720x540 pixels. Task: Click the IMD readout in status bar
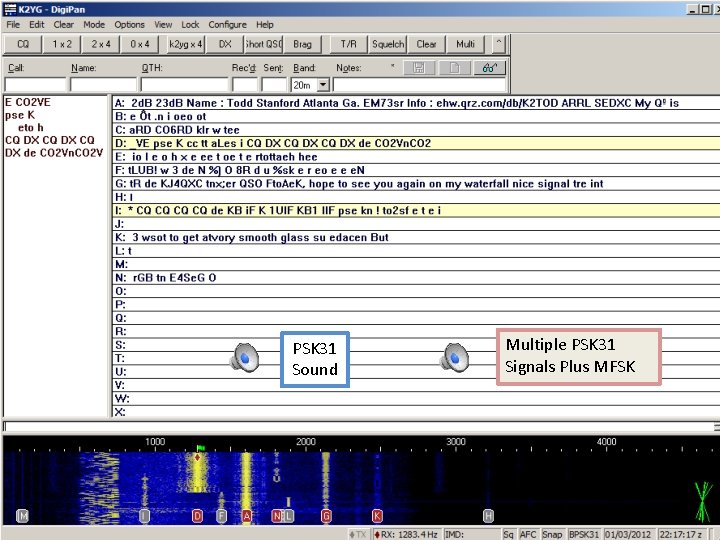[x=471, y=534]
